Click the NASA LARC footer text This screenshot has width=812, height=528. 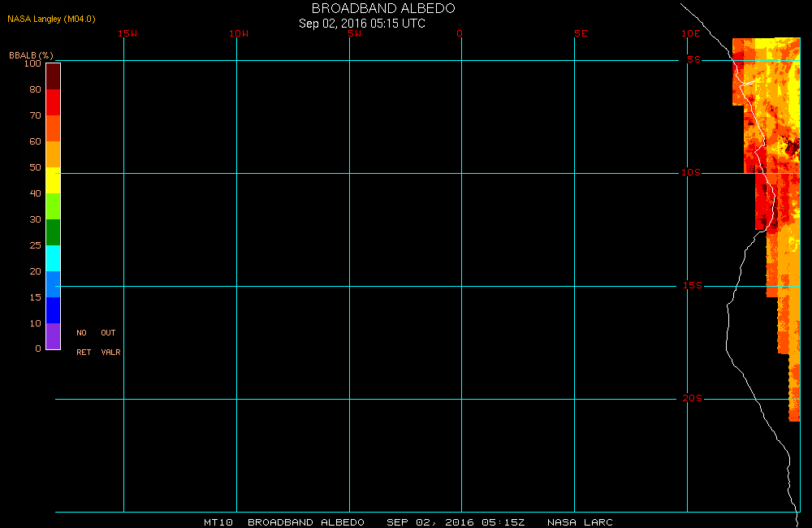coord(580,522)
